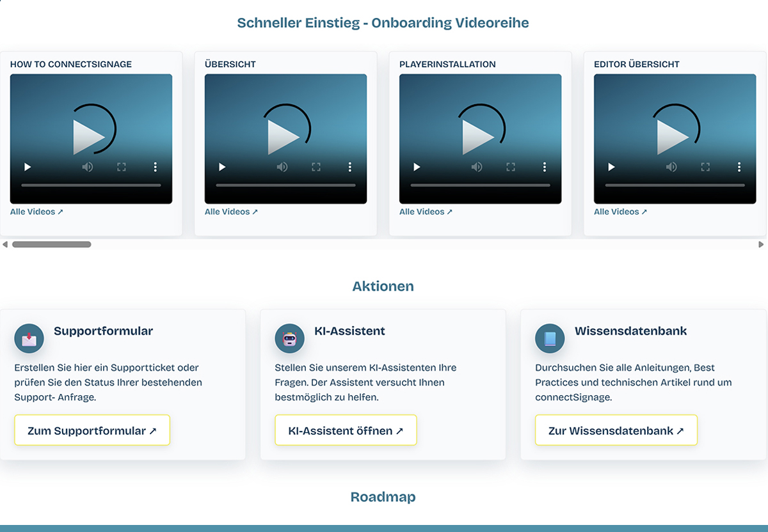The image size is (768, 532).
Task: Go to Zur Wissensdatenbank
Action: (x=616, y=430)
